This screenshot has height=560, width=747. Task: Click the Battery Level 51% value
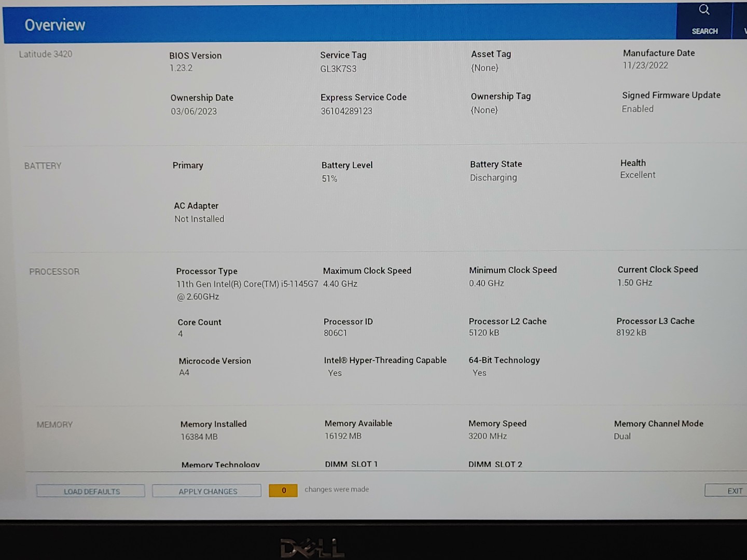pos(329,179)
